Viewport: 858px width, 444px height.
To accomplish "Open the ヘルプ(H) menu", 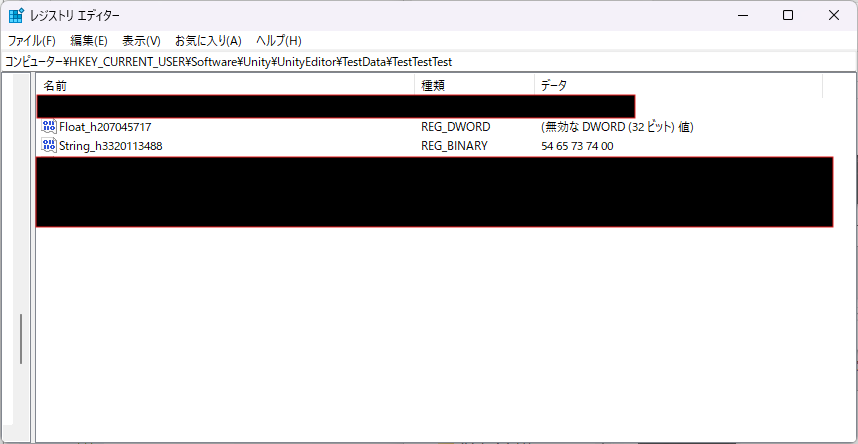I will tap(279, 41).
